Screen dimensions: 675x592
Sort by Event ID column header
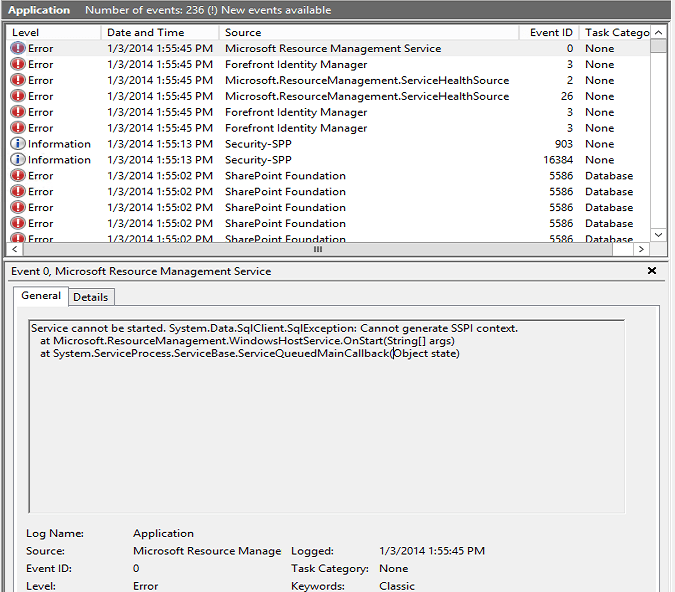pos(549,32)
